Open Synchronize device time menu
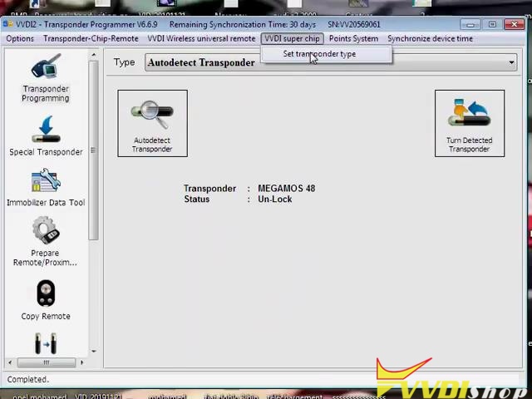 pyautogui.click(x=430, y=39)
